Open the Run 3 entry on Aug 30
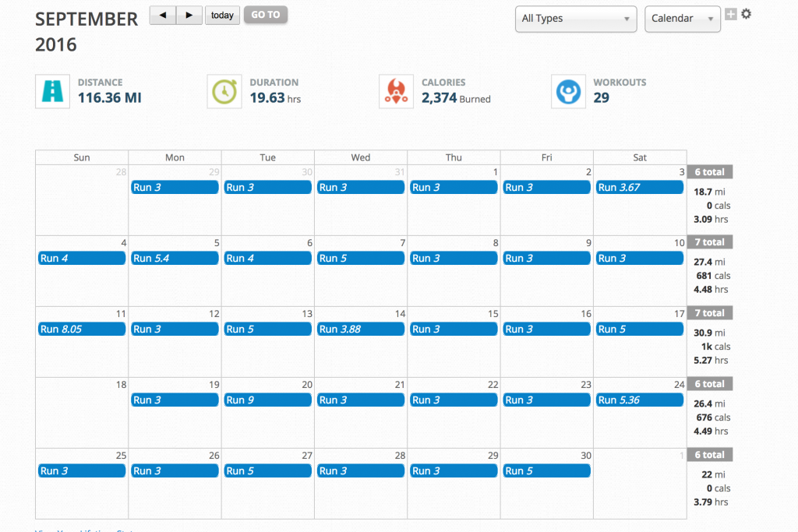The height and width of the screenshot is (532, 798). tap(268, 187)
